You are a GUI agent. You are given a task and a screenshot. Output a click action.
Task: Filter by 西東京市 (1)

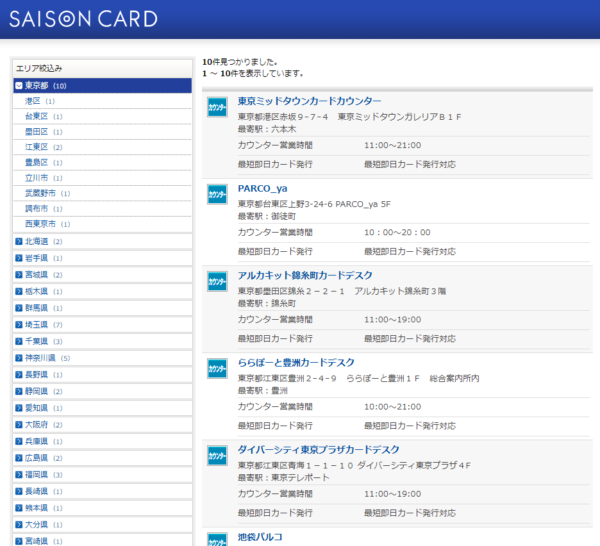click(103, 224)
